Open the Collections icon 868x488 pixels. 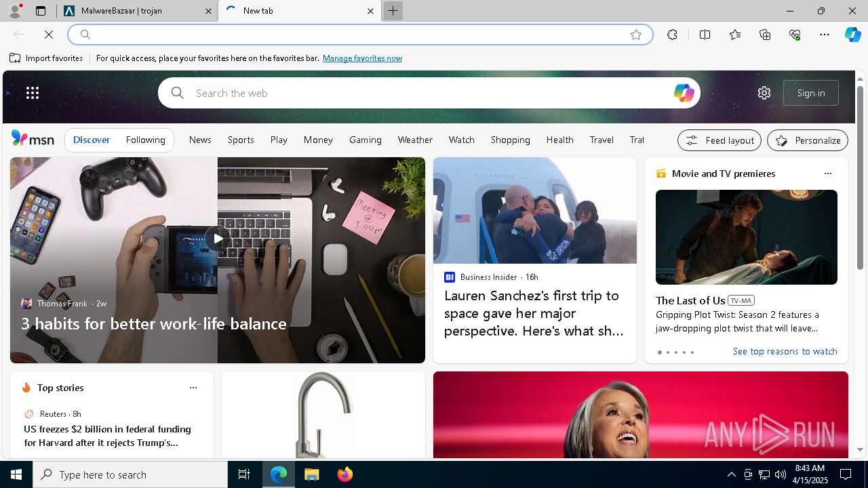coord(765,35)
